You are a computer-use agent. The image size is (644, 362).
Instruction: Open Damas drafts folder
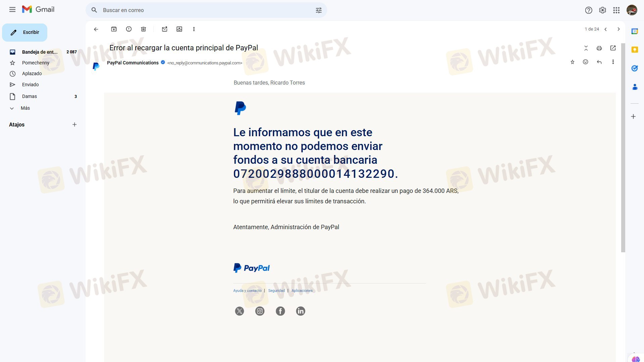click(43, 96)
